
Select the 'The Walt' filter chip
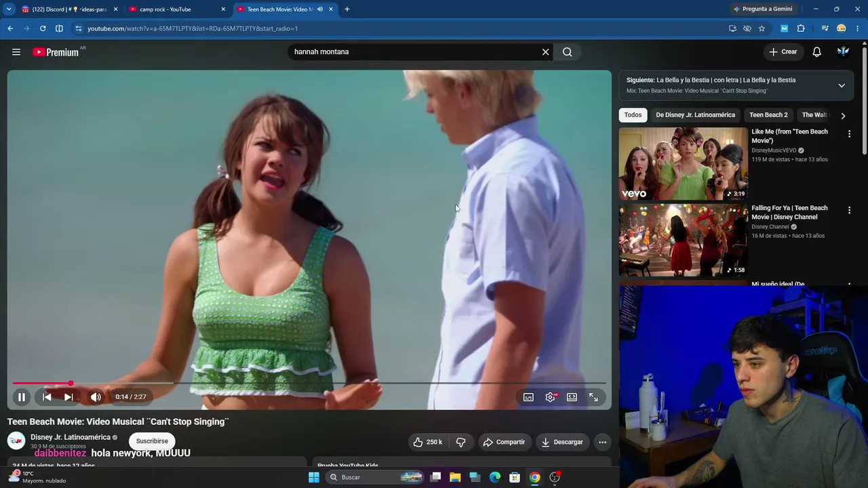[814, 115]
